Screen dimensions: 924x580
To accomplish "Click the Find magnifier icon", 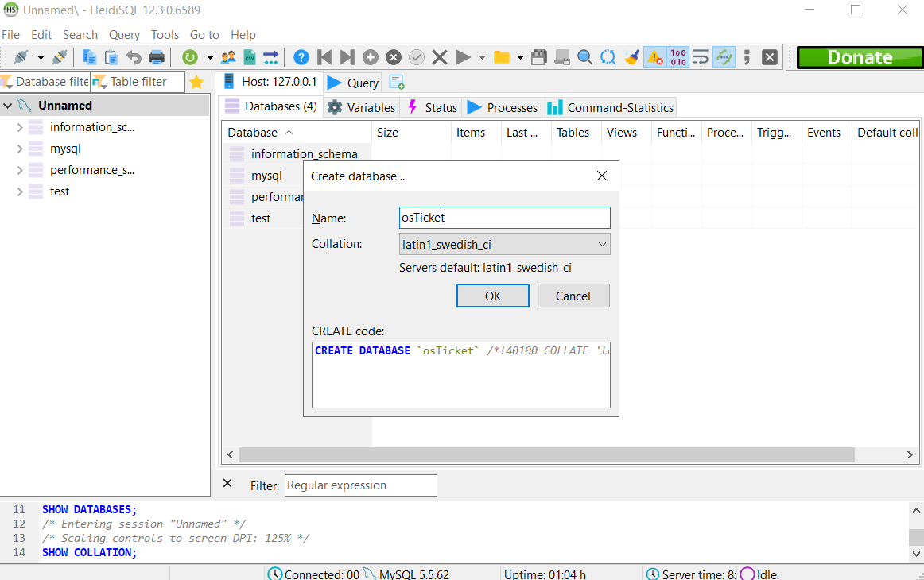I will [x=584, y=57].
